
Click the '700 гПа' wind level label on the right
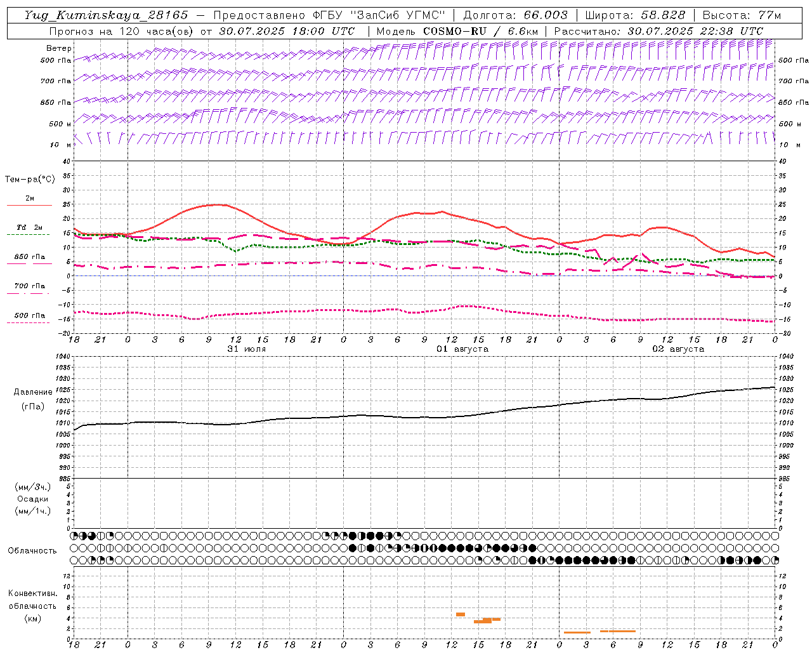794,81
